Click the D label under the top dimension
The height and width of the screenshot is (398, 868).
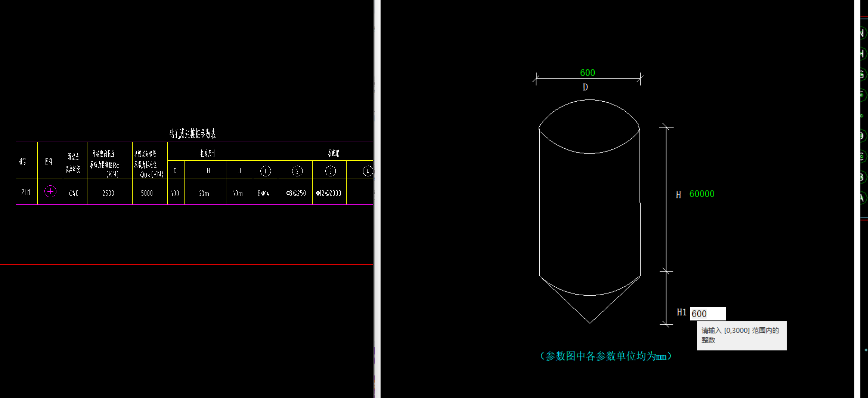pos(585,87)
